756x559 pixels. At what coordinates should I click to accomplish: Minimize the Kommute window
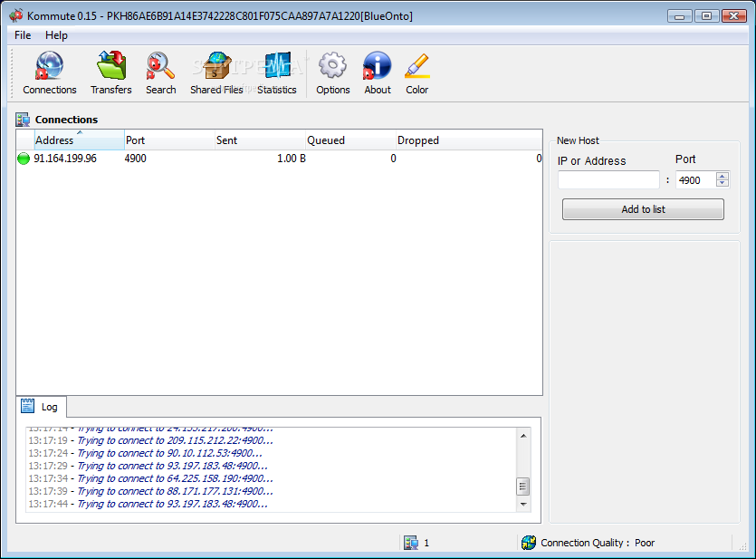[679, 16]
